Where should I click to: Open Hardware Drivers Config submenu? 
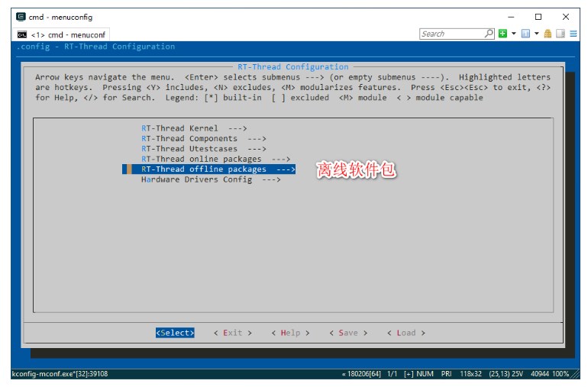point(211,179)
